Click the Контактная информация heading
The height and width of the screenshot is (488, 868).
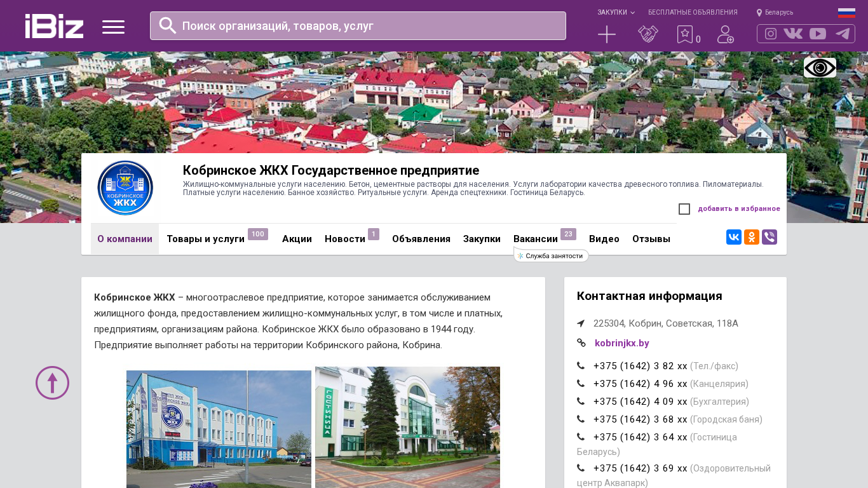pyautogui.click(x=649, y=296)
